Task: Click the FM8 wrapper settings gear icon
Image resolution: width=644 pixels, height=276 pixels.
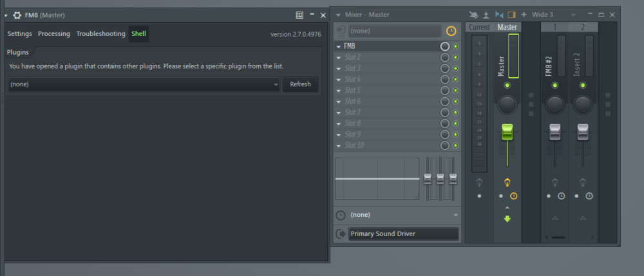Action: (x=17, y=15)
